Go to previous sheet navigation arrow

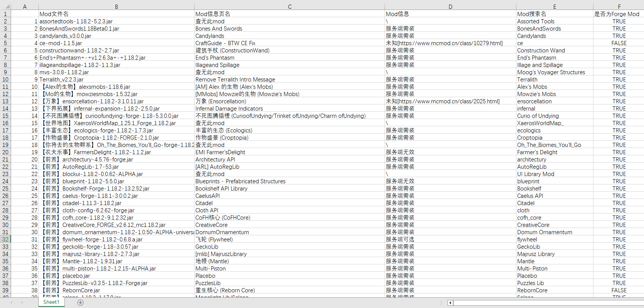(11, 303)
